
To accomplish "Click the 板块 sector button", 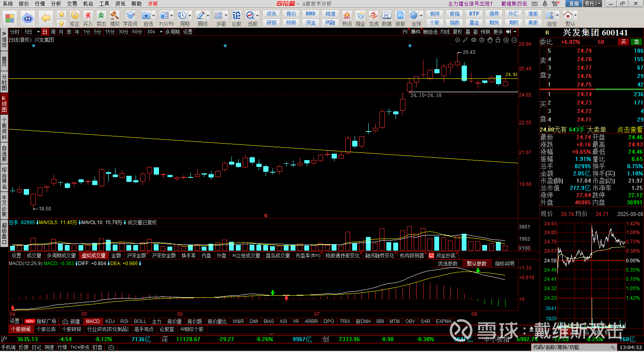I will click(x=435, y=14).
